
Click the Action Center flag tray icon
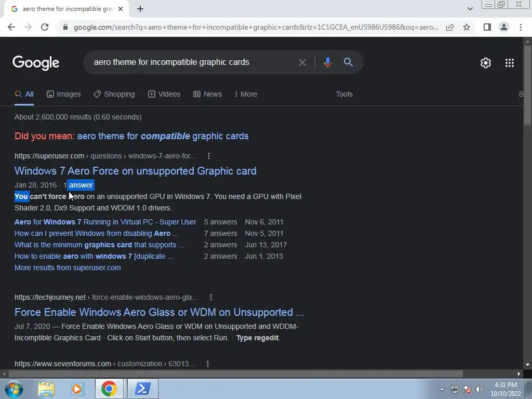pos(467,389)
